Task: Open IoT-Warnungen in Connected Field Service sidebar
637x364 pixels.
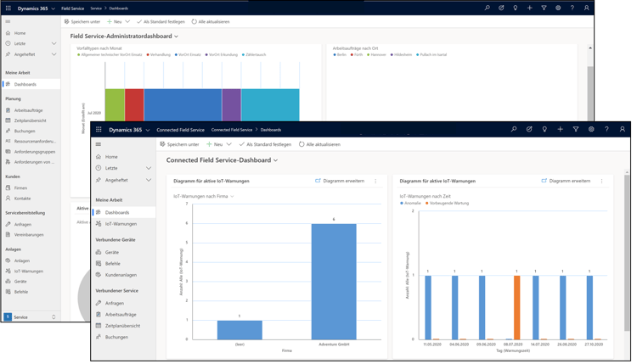Action: pyautogui.click(x=123, y=224)
